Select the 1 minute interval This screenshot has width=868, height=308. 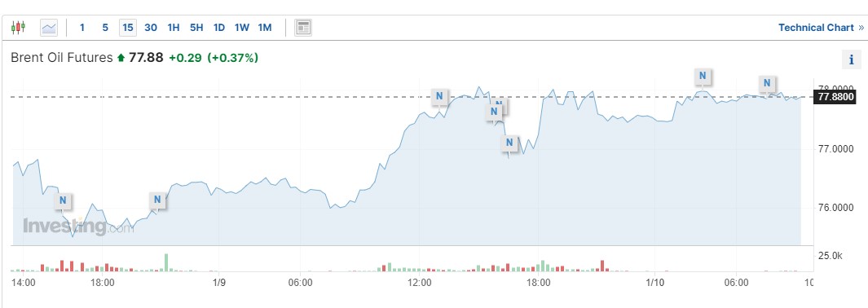click(x=82, y=27)
